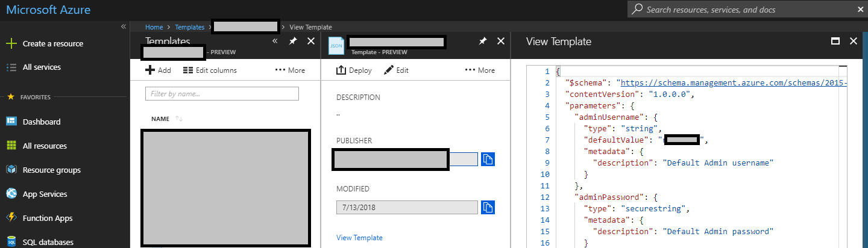Viewport: 868px width, 248px height.
Task: Go to Home breadcrumb
Action: click(x=154, y=27)
